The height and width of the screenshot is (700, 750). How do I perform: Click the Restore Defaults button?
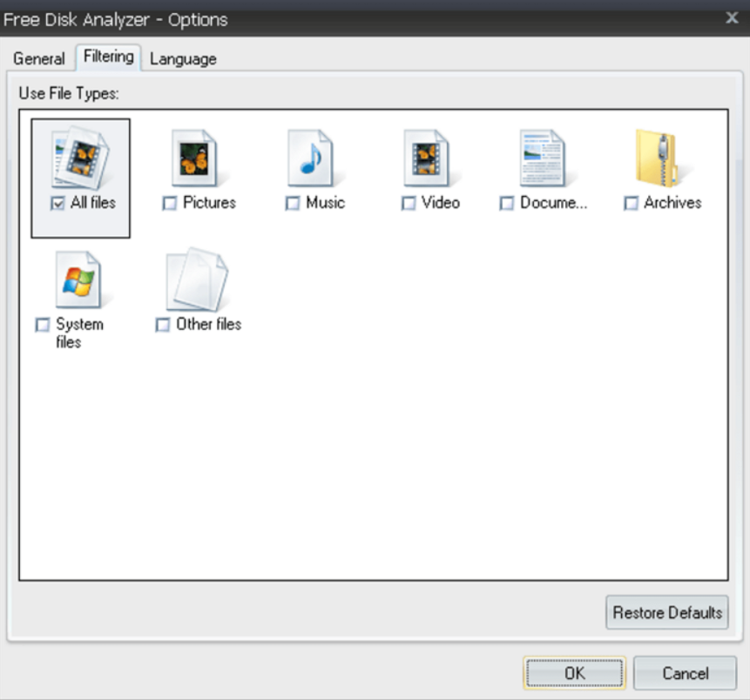667,613
